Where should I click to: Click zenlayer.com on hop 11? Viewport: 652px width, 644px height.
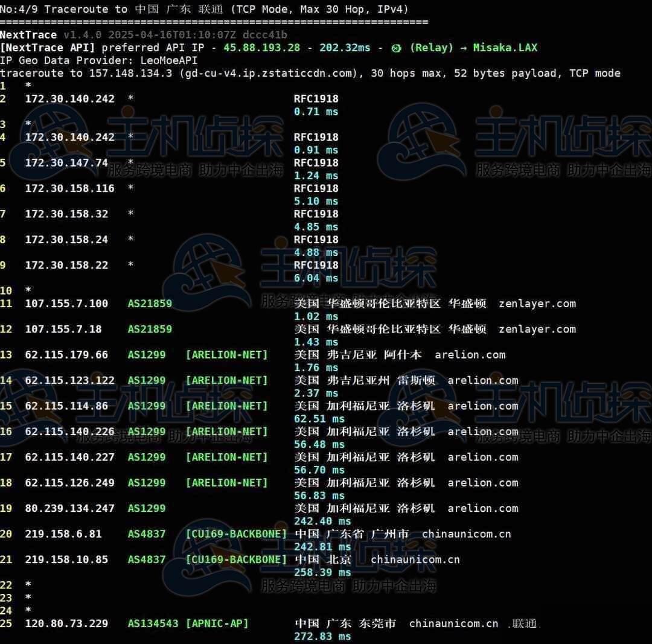pyautogui.click(x=537, y=304)
